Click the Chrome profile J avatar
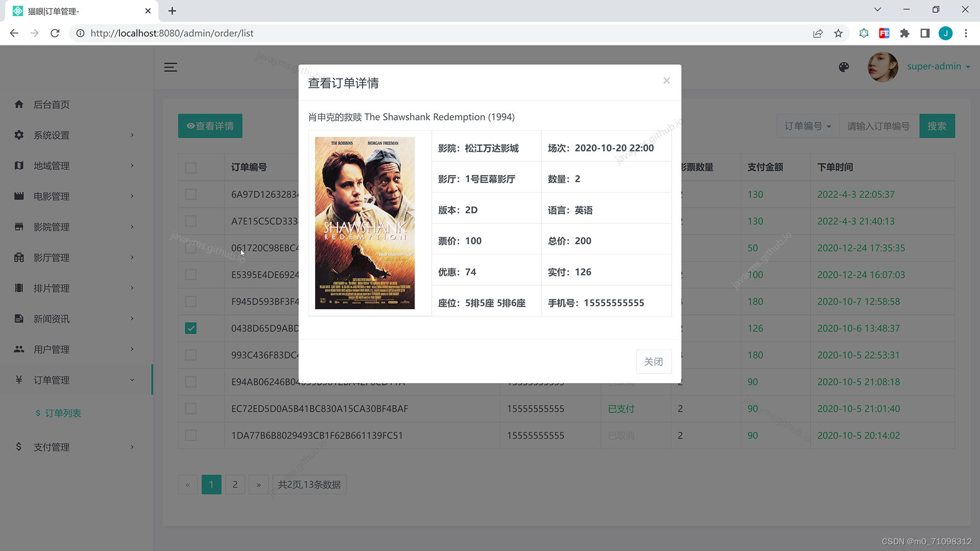Viewport: 980px width, 551px height. click(945, 33)
